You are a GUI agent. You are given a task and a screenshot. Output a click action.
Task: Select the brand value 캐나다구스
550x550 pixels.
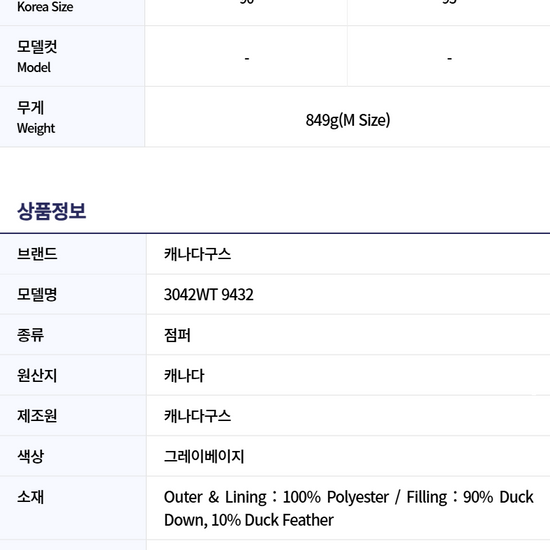click(x=197, y=254)
